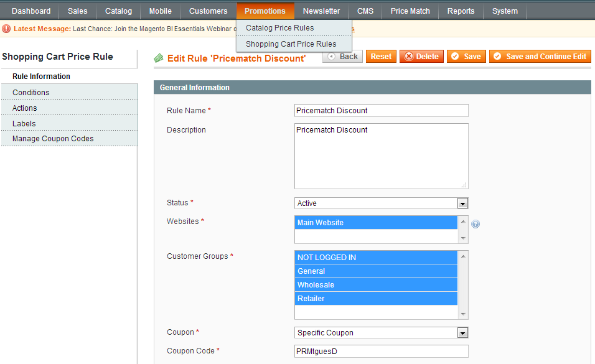Go to the Actions tab
This screenshot has height=364, width=595.
(25, 108)
